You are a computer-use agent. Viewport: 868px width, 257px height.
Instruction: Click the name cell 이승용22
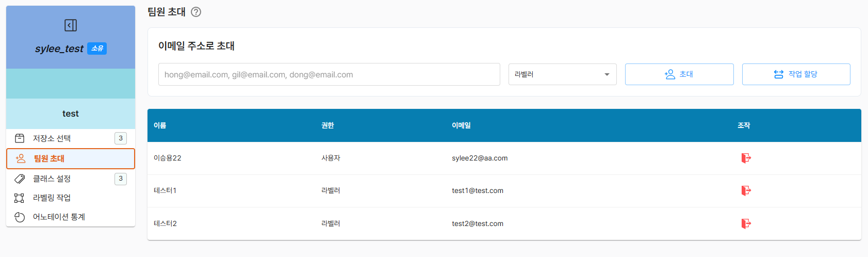click(x=168, y=158)
